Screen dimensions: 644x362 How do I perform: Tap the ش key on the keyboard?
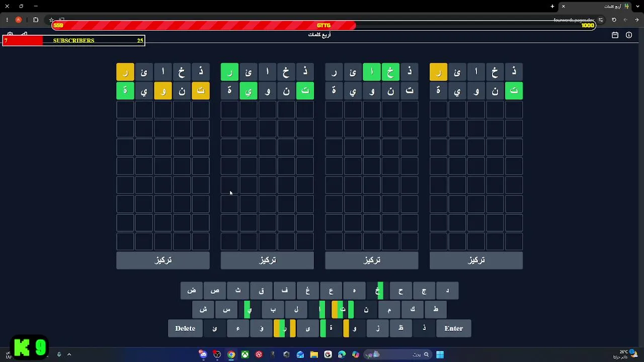(x=203, y=310)
